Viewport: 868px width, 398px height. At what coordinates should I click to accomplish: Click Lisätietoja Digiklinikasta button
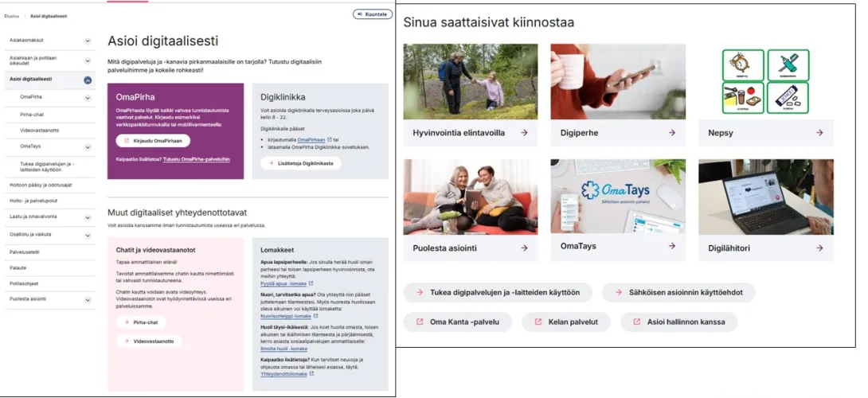point(300,163)
